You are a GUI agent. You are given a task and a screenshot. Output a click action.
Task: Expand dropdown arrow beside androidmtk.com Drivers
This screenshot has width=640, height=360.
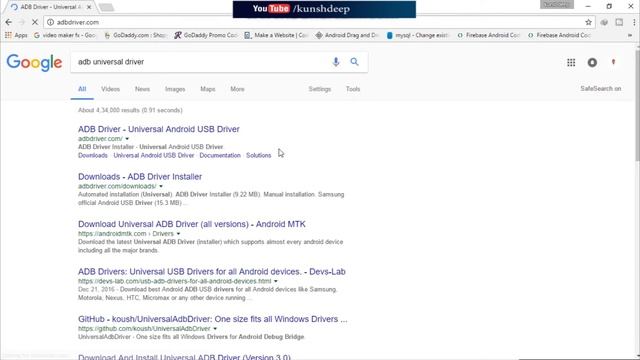point(178,234)
